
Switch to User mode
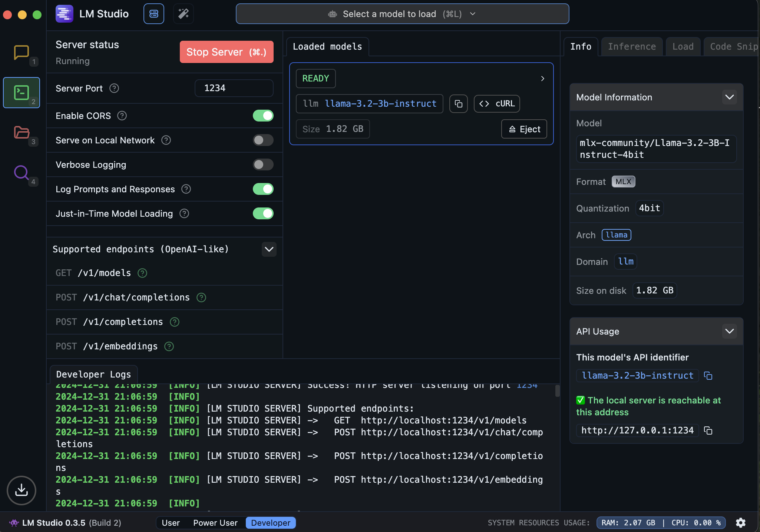(x=171, y=523)
